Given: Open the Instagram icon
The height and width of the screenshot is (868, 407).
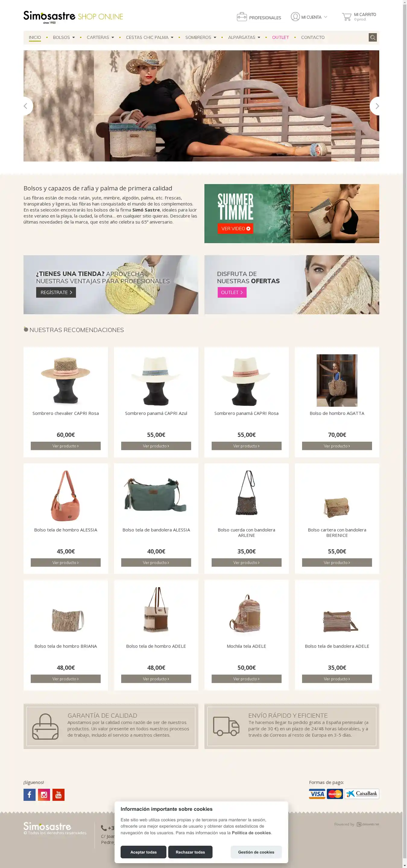Looking at the screenshot, I should pyautogui.click(x=44, y=794).
